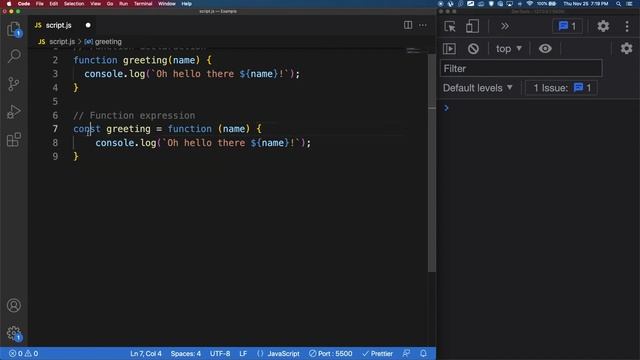The height and width of the screenshot is (360, 640).
Task: Click the closing brace on line 9
Action: [76, 157]
